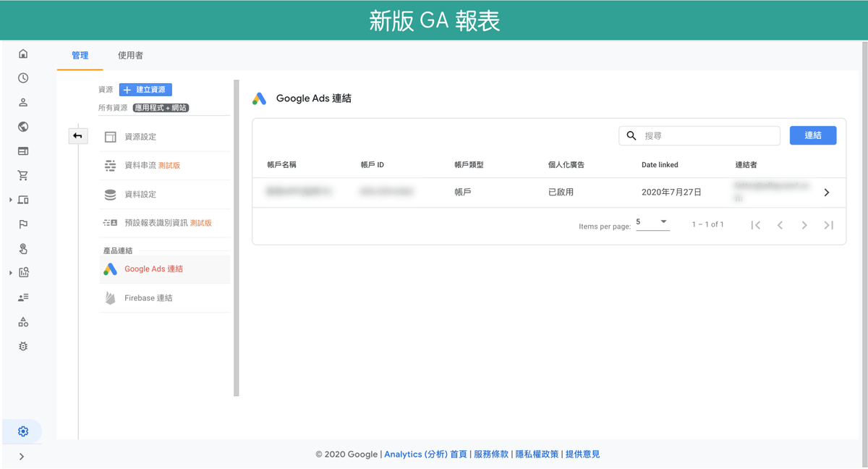Click the Google Ads logo beside the page title

[260, 98]
